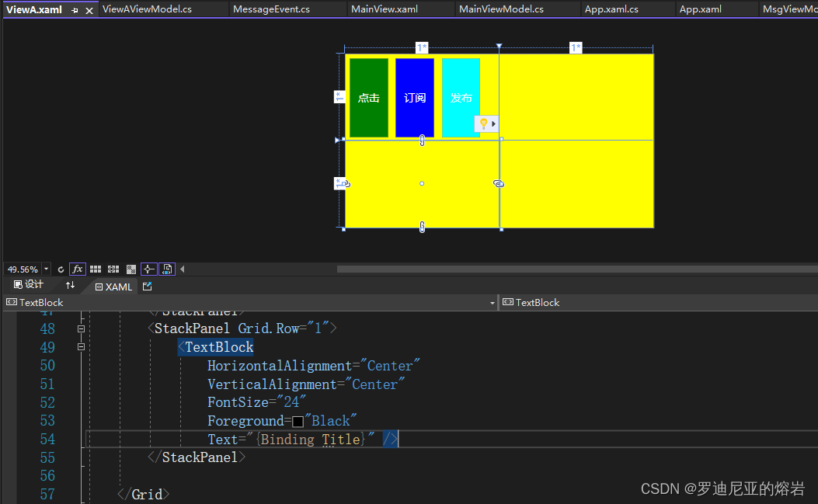Viewport: 818px width, 504px height.
Task: Click the designer horizontal scroll left arrow
Action: [183, 269]
